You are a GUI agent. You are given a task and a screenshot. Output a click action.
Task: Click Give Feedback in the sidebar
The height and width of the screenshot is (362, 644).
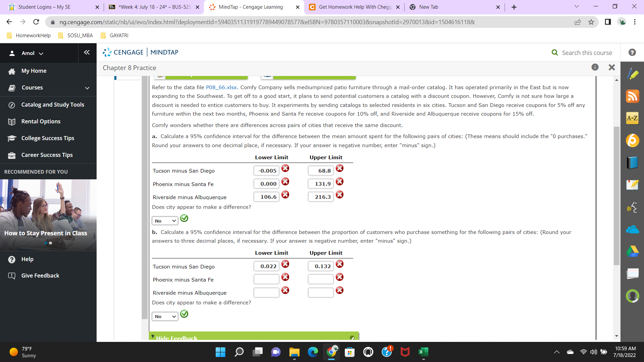point(40,276)
